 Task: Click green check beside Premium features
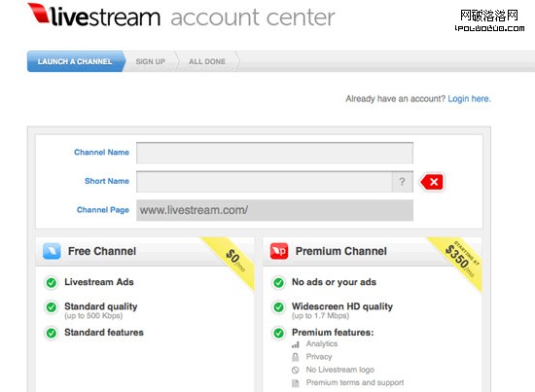click(278, 333)
